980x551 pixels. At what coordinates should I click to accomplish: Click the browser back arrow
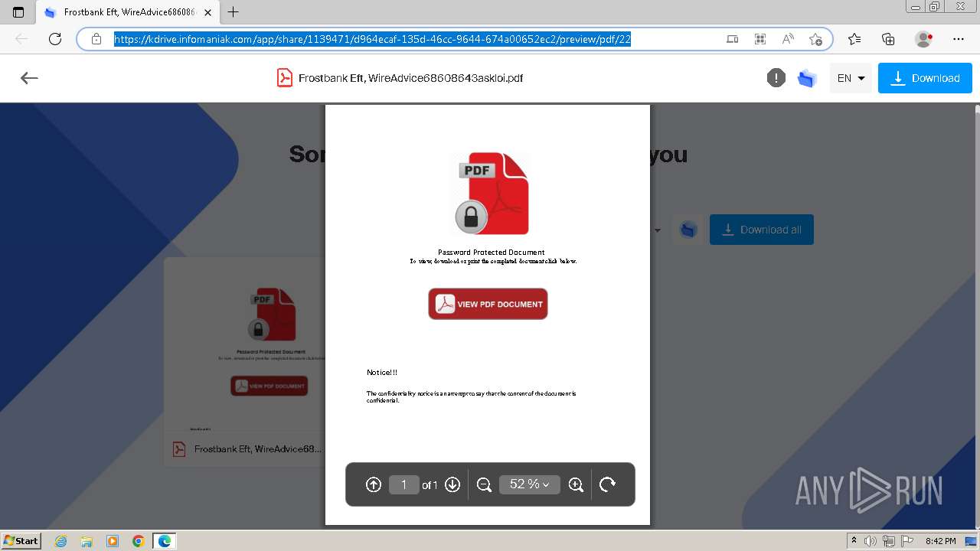click(21, 39)
